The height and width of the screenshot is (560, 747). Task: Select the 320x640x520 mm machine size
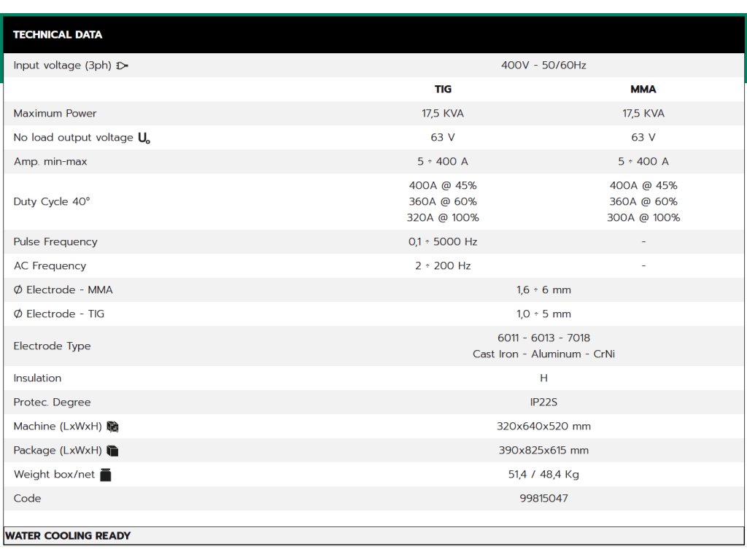[543, 427]
